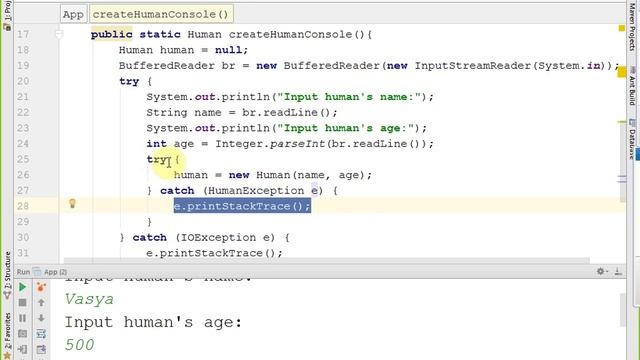This screenshot has width=640, height=360.
Task: Click "Input human's age:" in the console output
Action: pos(153,322)
